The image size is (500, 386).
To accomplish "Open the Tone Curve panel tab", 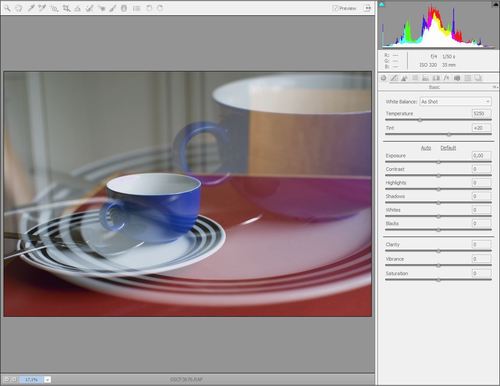I will click(x=394, y=78).
